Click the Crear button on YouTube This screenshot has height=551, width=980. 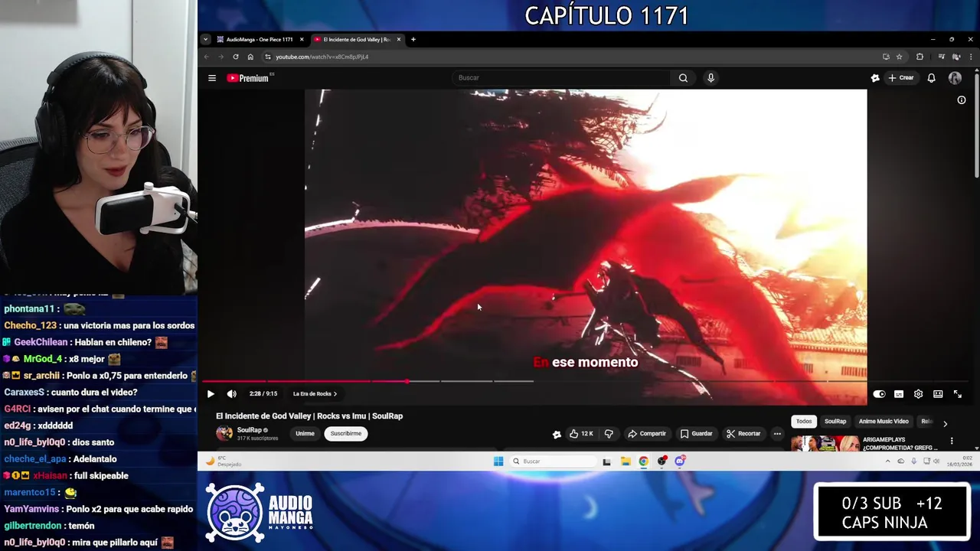click(x=901, y=78)
